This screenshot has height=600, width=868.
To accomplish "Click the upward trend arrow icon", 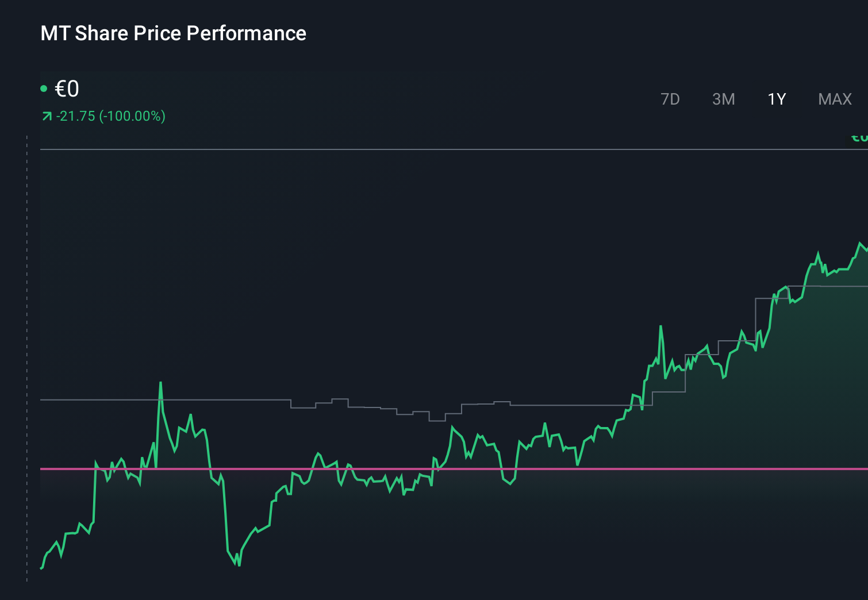I will coord(46,116).
